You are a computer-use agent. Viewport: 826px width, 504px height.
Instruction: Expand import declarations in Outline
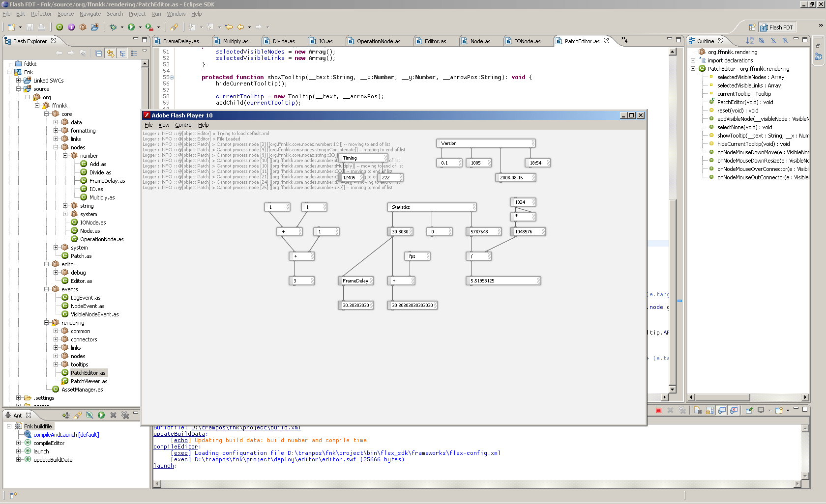coord(693,60)
